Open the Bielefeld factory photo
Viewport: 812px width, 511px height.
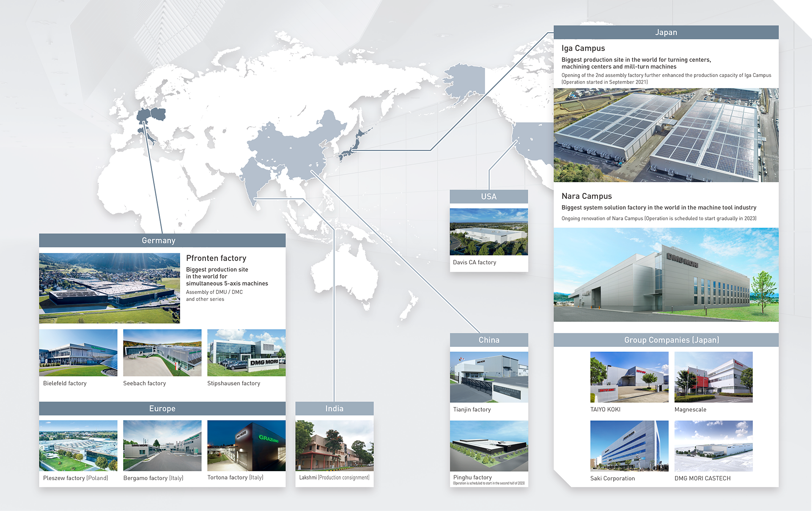[x=78, y=353]
